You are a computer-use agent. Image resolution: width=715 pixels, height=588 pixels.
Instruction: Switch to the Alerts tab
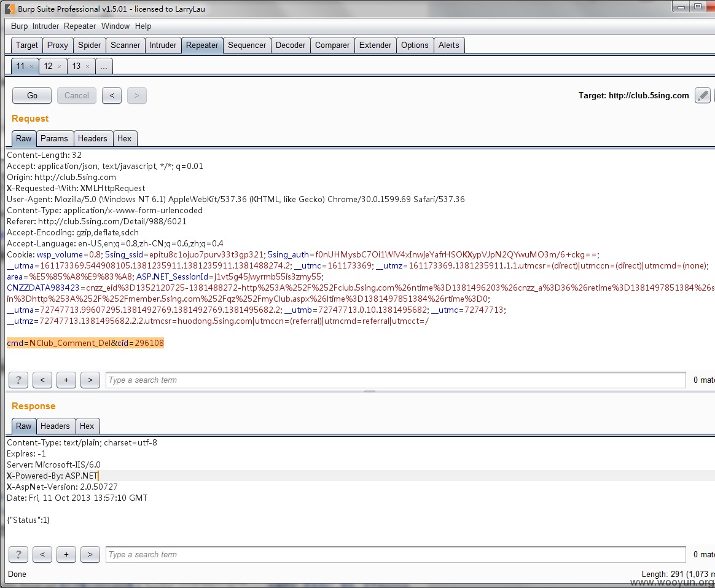pyautogui.click(x=448, y=45)
